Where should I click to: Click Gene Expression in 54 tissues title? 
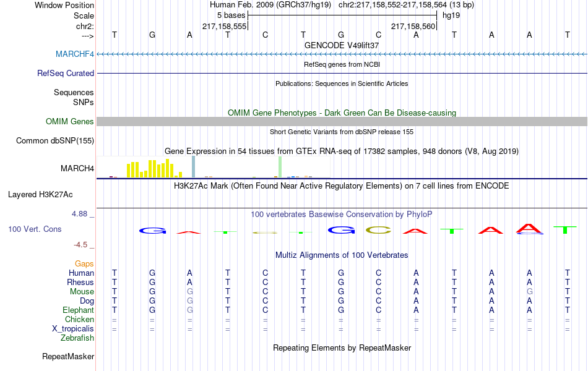pyautogui.click(x=342, y=151)
